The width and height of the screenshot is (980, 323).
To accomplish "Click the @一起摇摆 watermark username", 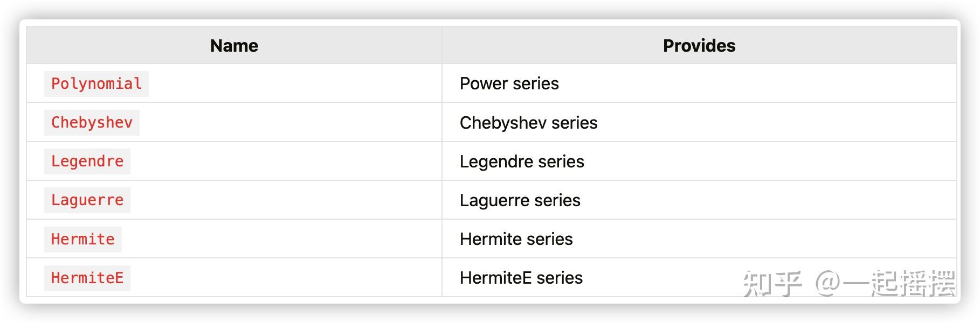I will [885, 284].
